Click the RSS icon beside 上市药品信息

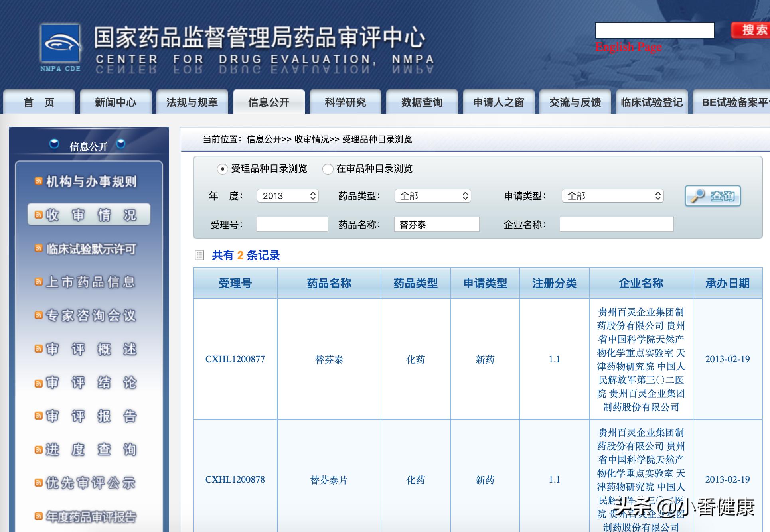(x=38, y=282)
